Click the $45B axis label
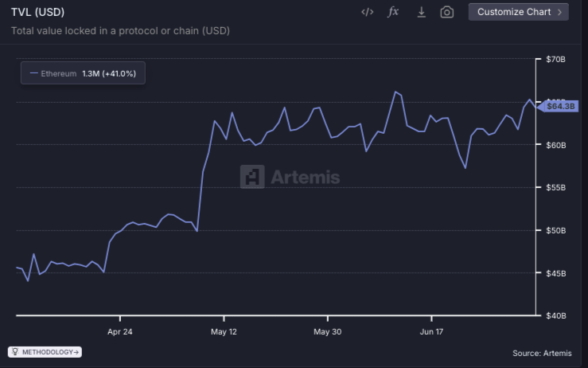 tap(555, 273)
